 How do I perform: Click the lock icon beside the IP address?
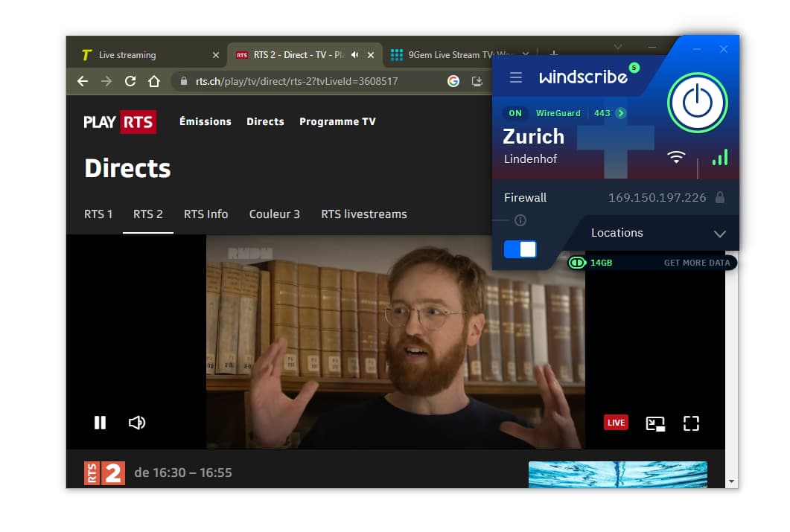coord(720,197)
